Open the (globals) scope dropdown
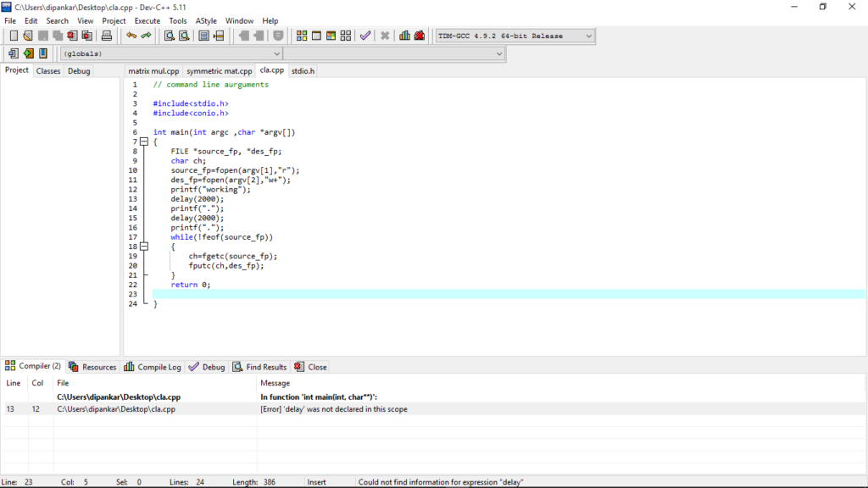 click(x=275, y=53)
